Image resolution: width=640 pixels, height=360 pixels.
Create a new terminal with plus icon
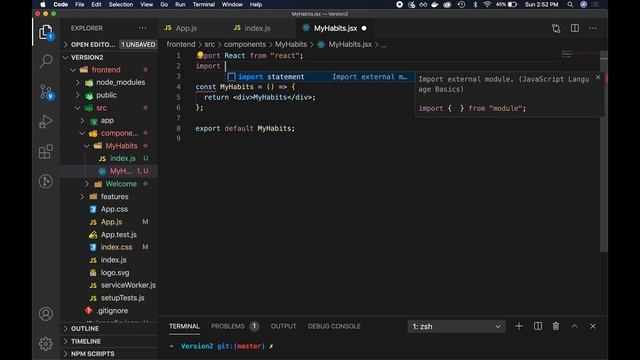point(519,326)
